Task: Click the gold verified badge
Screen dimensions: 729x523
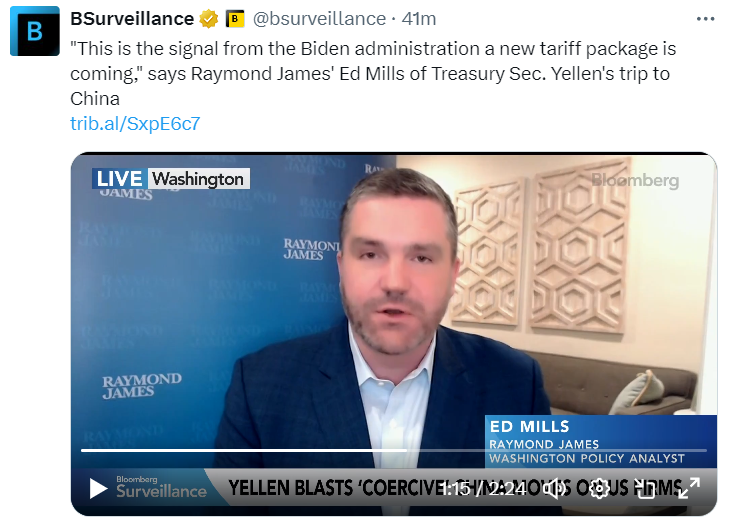Action: [209, 19]
